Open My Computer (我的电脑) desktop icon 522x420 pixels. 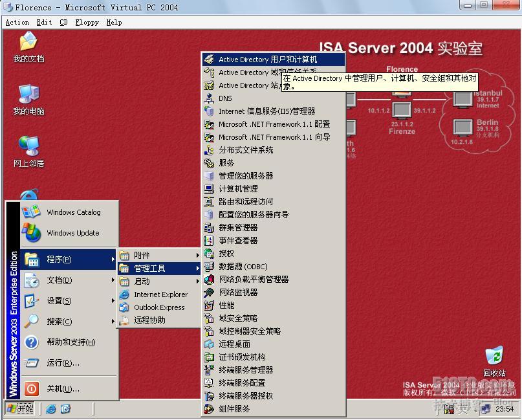pos(28,99)
